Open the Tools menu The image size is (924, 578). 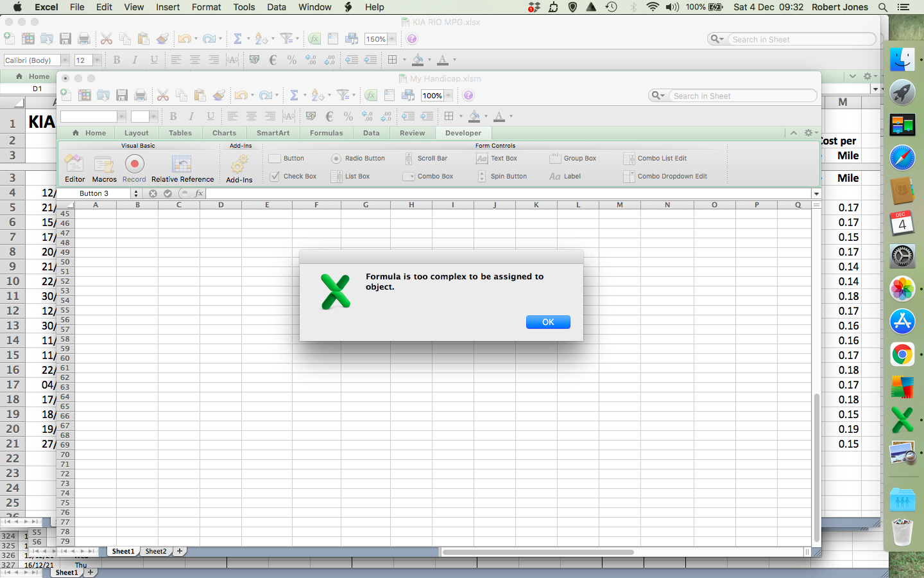coord(244,7)
